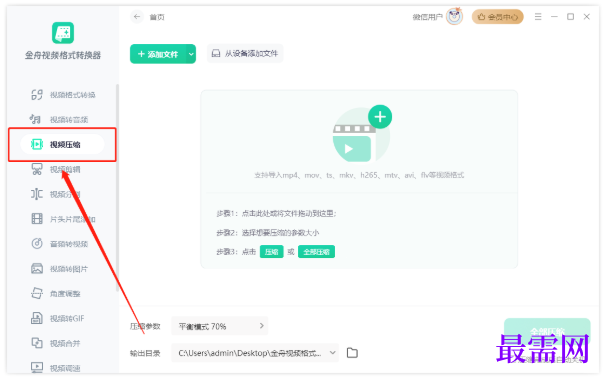Image resolution: width=608 pixels, height=380 pixels.
Task: Click the app logo above 金舟视频格式转换器
Action: [x=63, y=33]
